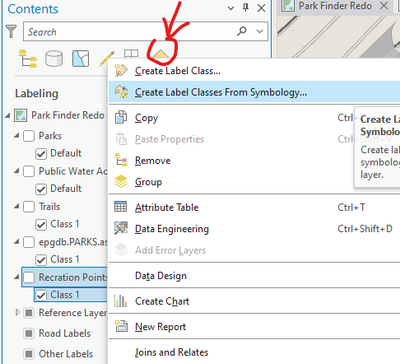Click the Data Engineering icon
Image resolution: width=400 pixels, height=364 pixels.
tap(121, 228)
